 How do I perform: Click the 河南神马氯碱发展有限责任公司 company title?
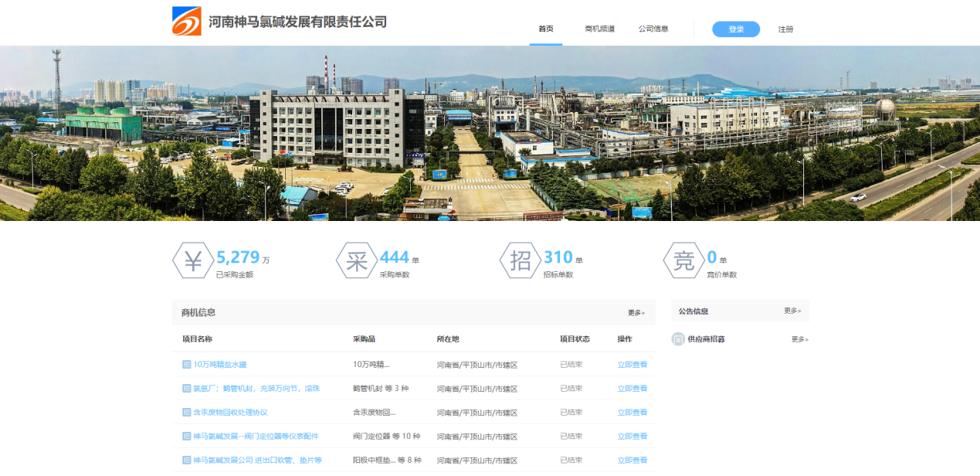pos(298,22)
